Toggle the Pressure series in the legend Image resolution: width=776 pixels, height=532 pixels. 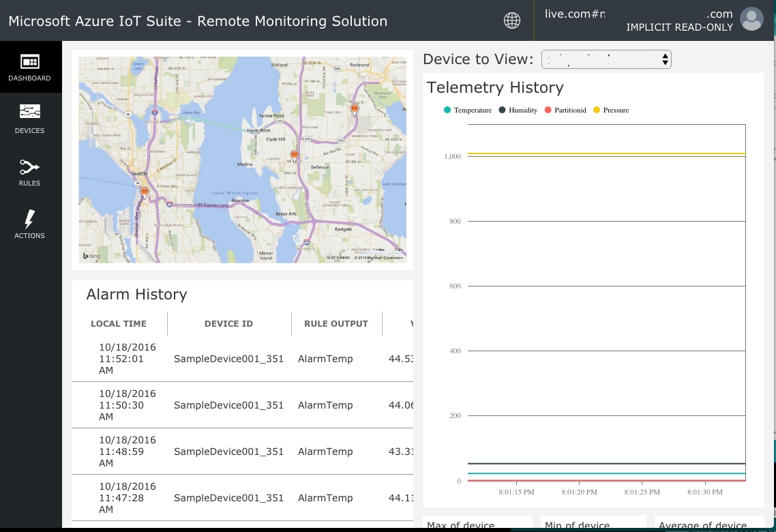point(611,110)
